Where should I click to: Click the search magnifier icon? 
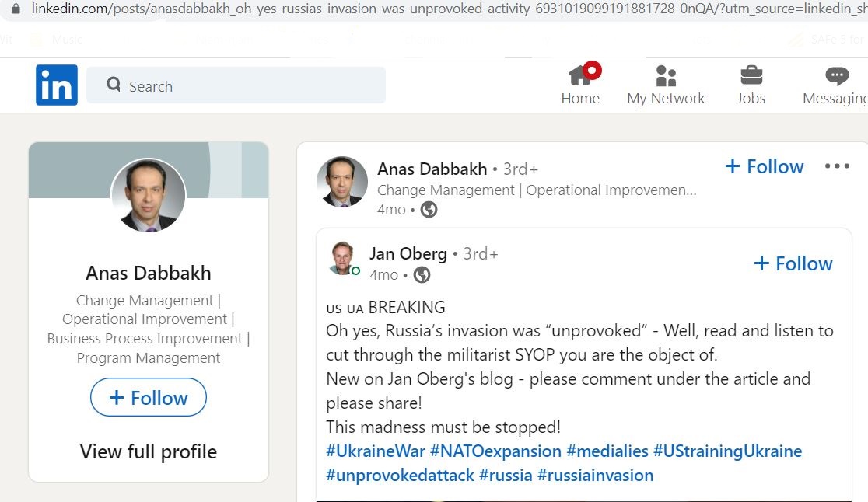click(x=114, y=85)
